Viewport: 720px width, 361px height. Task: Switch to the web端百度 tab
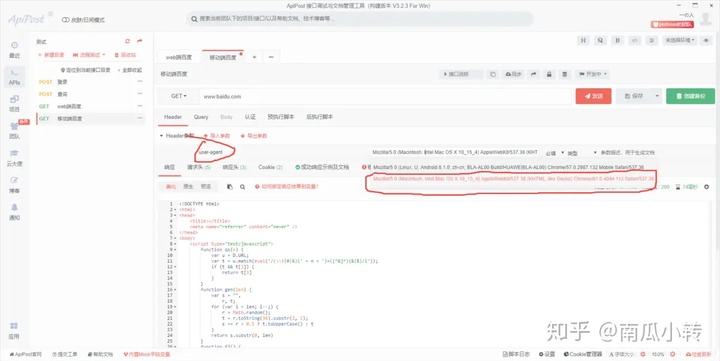(179, 57)
